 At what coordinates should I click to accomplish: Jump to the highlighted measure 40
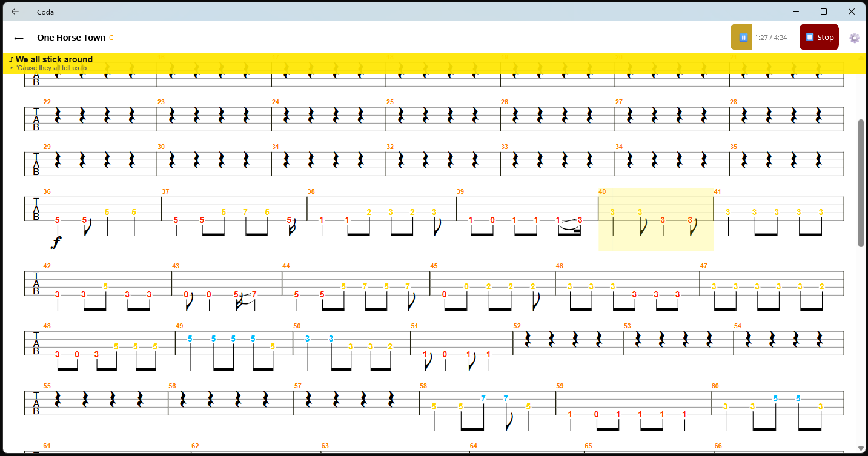tap(656, 219)
